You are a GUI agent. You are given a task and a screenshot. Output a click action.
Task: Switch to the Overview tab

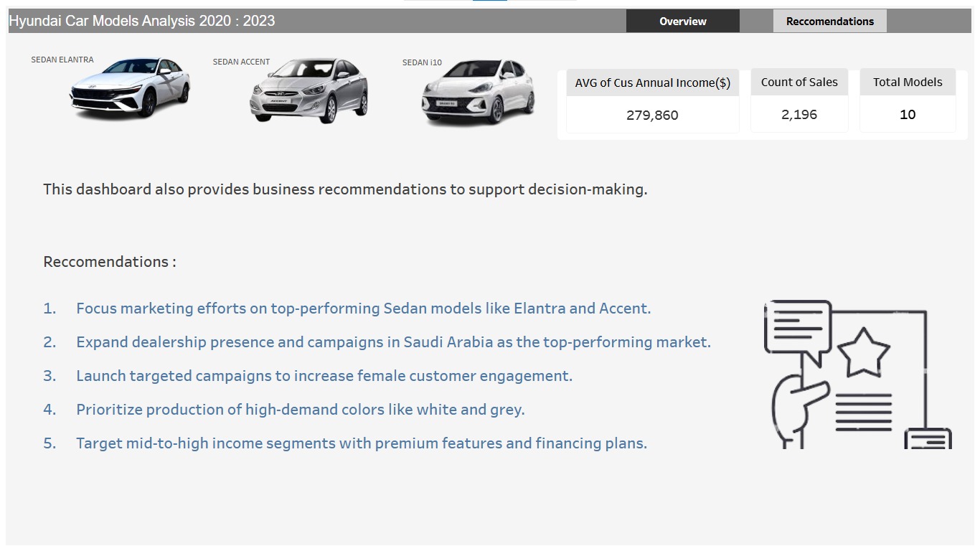[682, 22]
